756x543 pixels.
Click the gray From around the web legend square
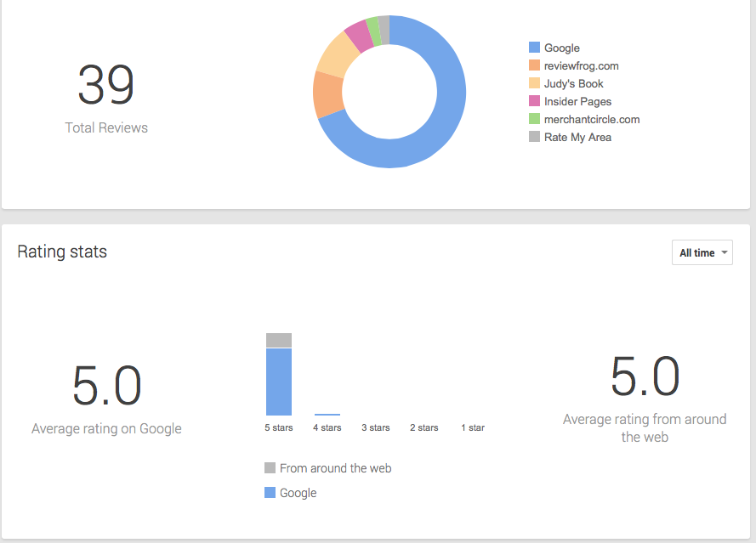click(x=270, y=467)
